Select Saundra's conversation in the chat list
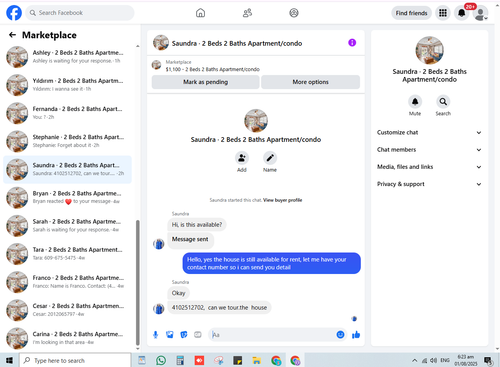The height and width of the screenshot is (367, 500). click(x=67, y=169)
